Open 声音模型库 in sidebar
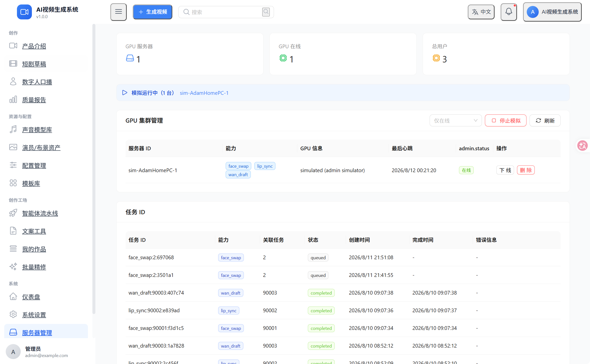 pos(37,130)
